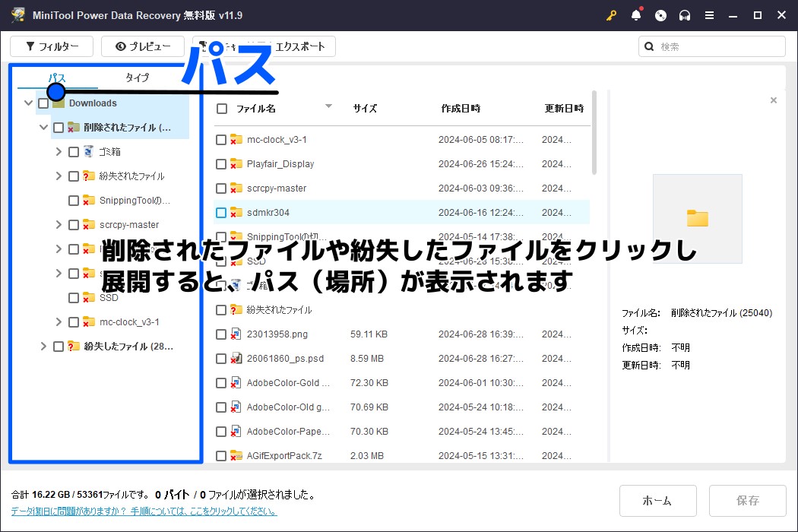Expand the ゴミ箱 tree node
The height and width of the screenshot is (532, 798).
pyautogui.click(x=59, y=151)
